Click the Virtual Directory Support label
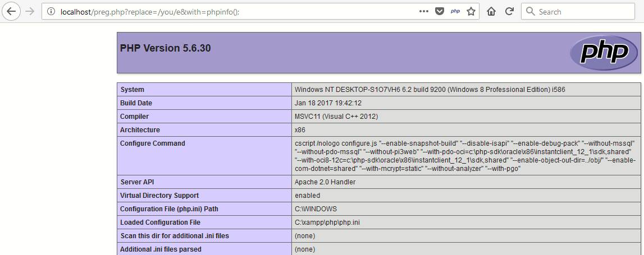The image size is (644, 255). click(x=159, y=196)
